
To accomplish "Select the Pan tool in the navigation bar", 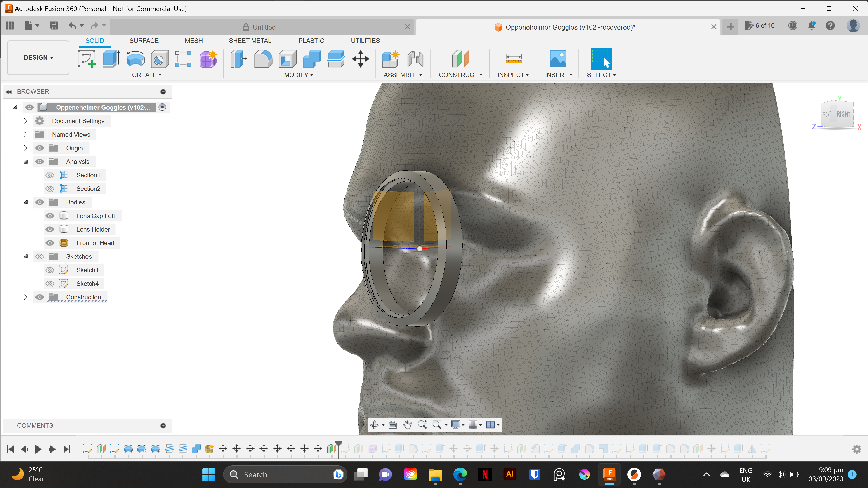I will (x=408, y=425).
